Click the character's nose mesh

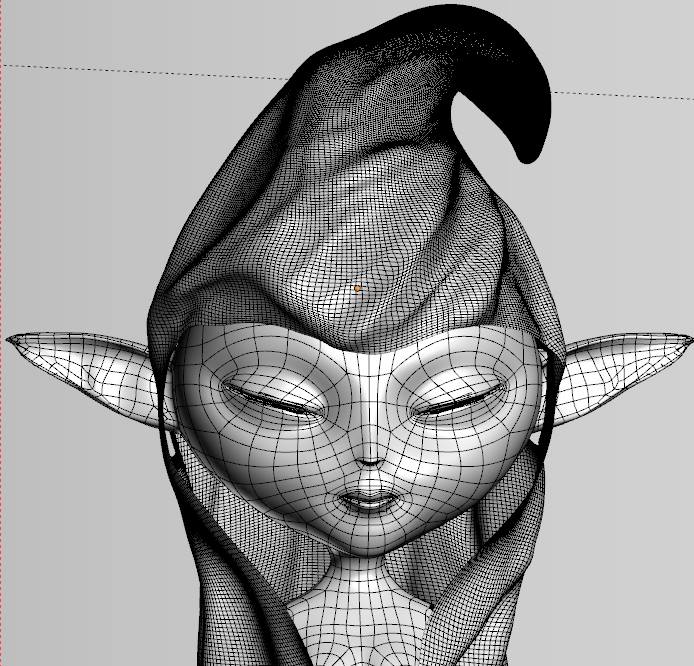pyautogui.click(x=369, y=451)
